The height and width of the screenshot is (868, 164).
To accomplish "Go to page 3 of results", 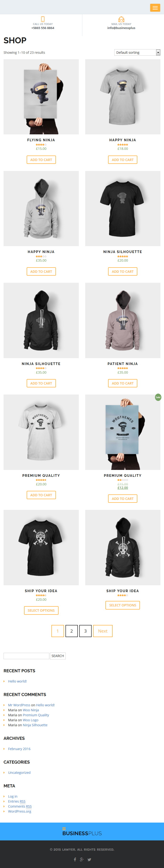I will (x=85, y=631).
